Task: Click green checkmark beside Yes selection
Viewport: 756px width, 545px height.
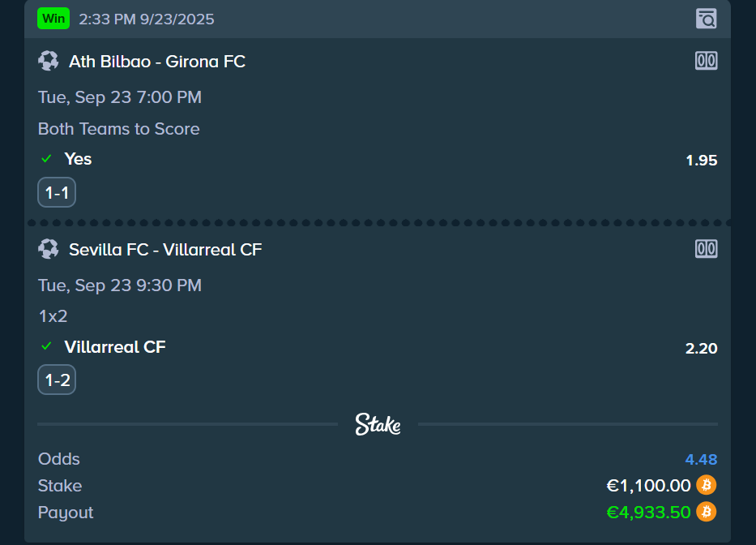Action: 47,159
